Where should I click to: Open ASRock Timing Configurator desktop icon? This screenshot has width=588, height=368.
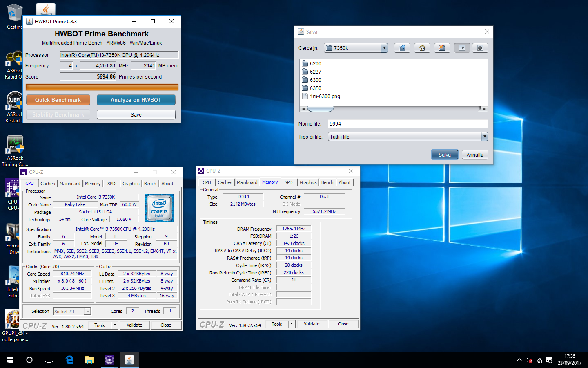click(15, 151)
